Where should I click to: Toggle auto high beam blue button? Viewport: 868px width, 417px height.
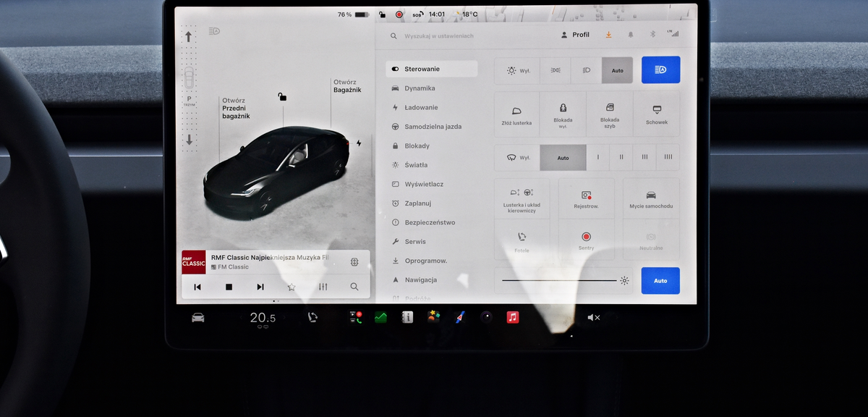pyautogui.click(x=660, y=69)
